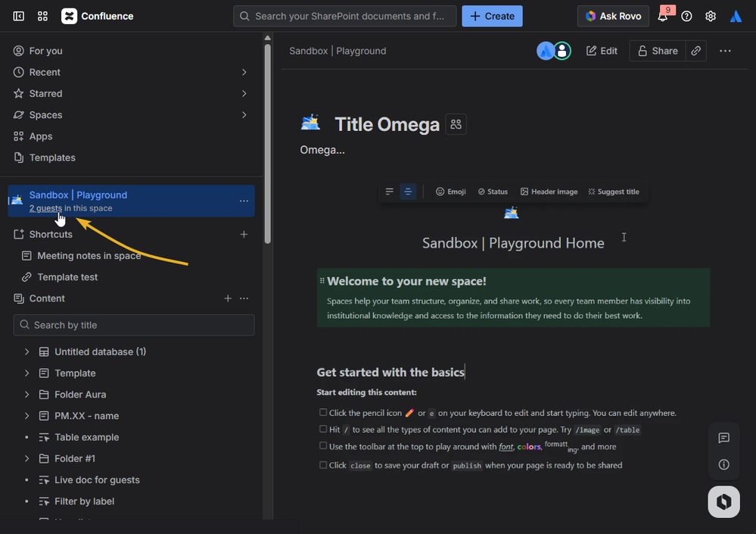Focus the Search by title field
Image resolution: width=756 pixels, height=534 pixels.
[x=134, y=325]
